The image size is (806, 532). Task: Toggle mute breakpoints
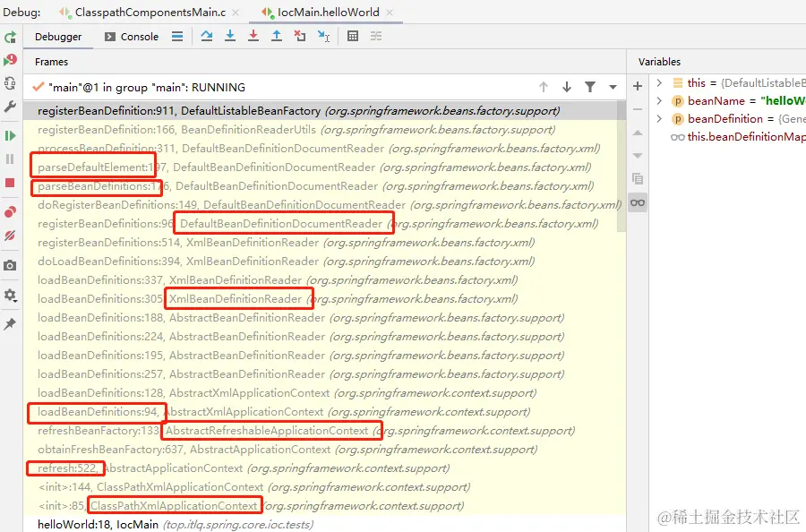[x=10, y=236]
